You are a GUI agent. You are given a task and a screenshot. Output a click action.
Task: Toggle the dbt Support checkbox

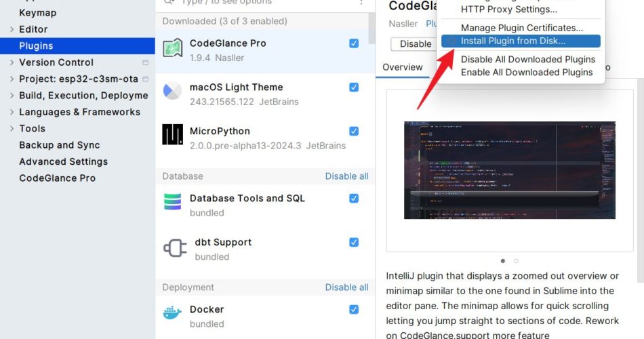tap(354, 243)
